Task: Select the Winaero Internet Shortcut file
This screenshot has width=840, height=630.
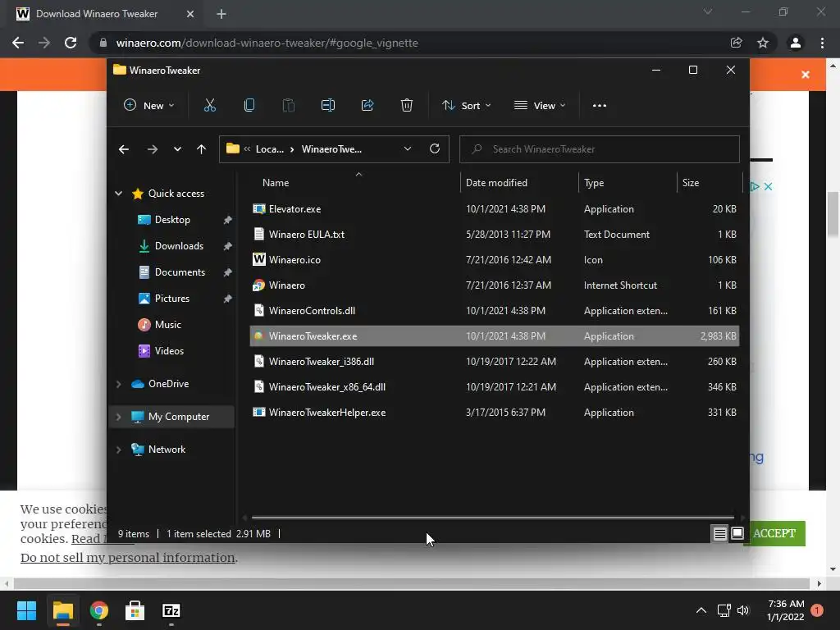Action: pos(495,285)
